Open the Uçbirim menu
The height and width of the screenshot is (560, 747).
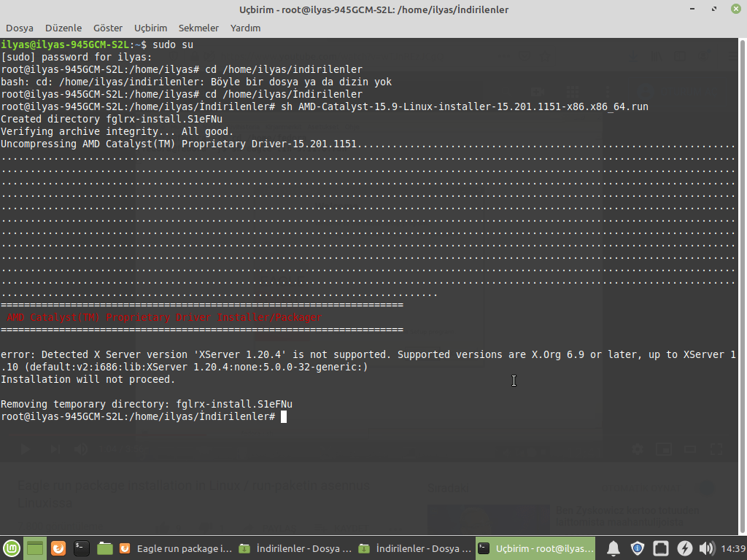tap(150, 28)
